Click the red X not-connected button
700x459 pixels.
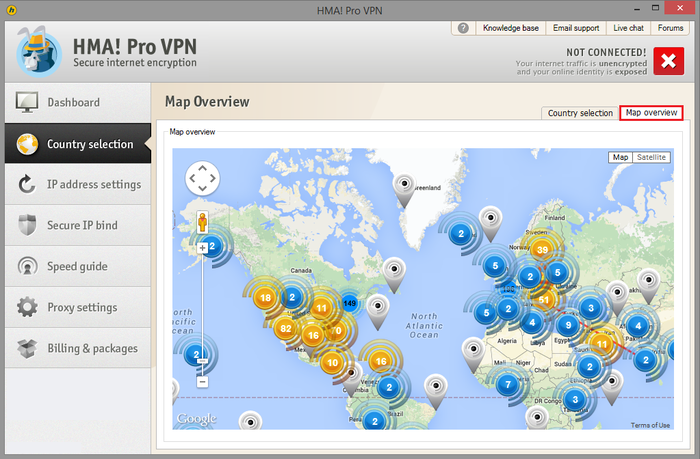click(668, 61)
